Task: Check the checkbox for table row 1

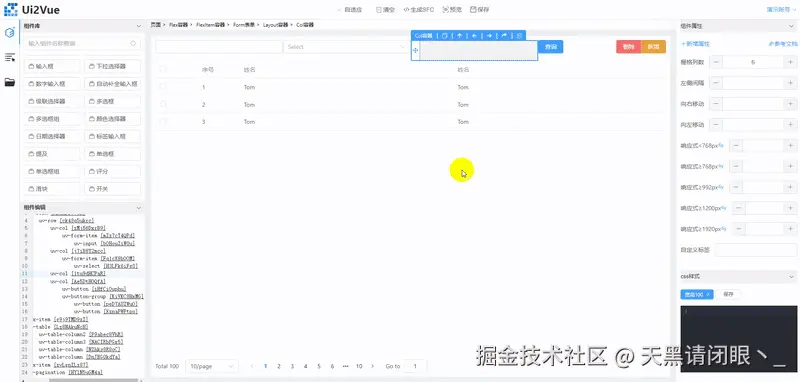Action: 163,87
